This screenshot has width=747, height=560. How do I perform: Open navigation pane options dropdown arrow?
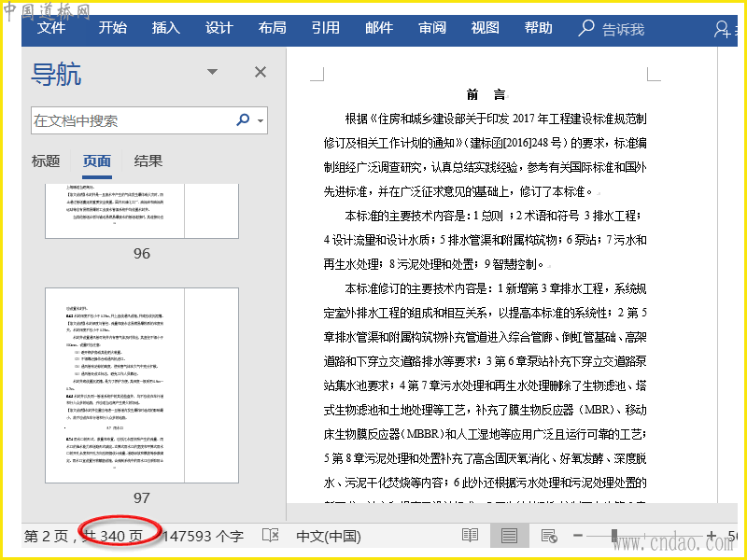213,72
